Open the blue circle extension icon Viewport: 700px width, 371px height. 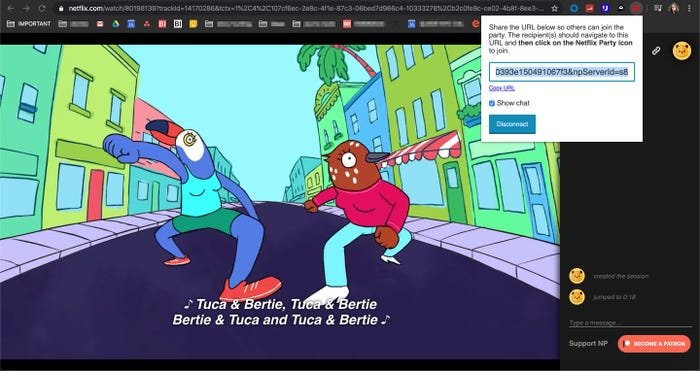point(575,8)
